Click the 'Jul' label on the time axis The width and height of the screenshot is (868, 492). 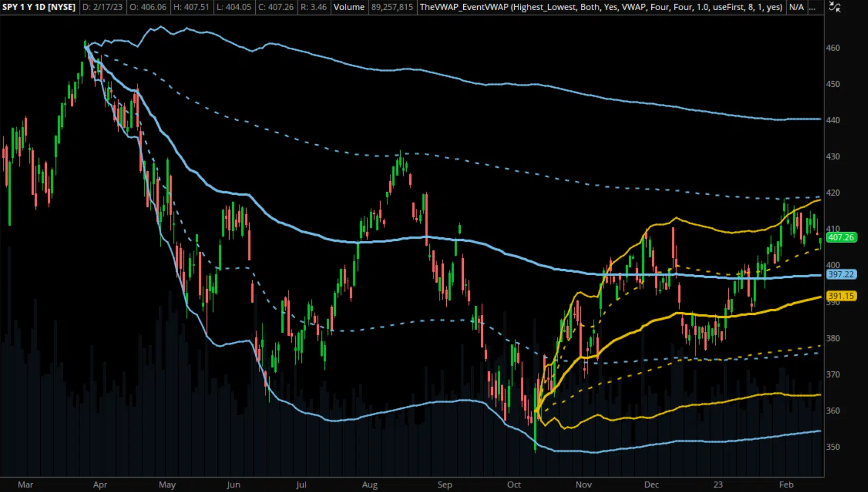coord(301,485)
